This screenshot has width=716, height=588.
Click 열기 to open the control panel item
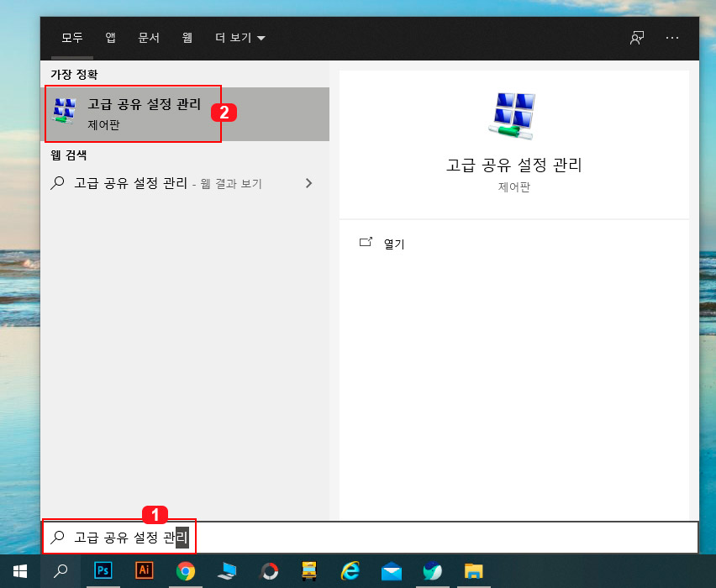pyautogui.click(x=392, y=244)
